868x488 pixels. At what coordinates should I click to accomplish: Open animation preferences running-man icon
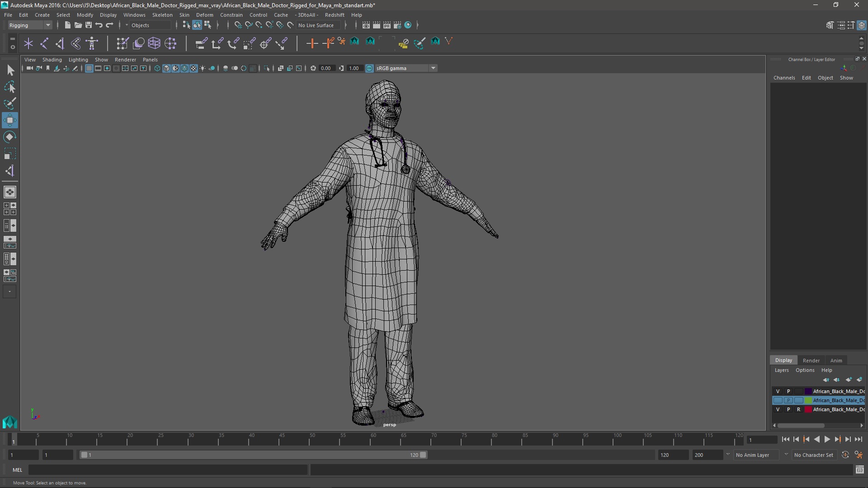click(859, 455)
